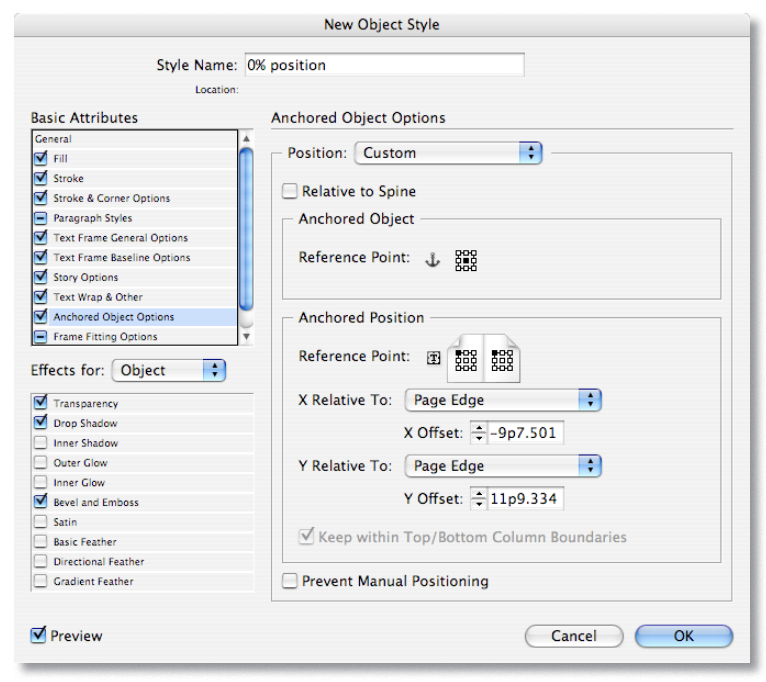This screenshot has height=682, width=766.
Task: Select Text Wrap & Other in attributes list
Action: [98, 297]
